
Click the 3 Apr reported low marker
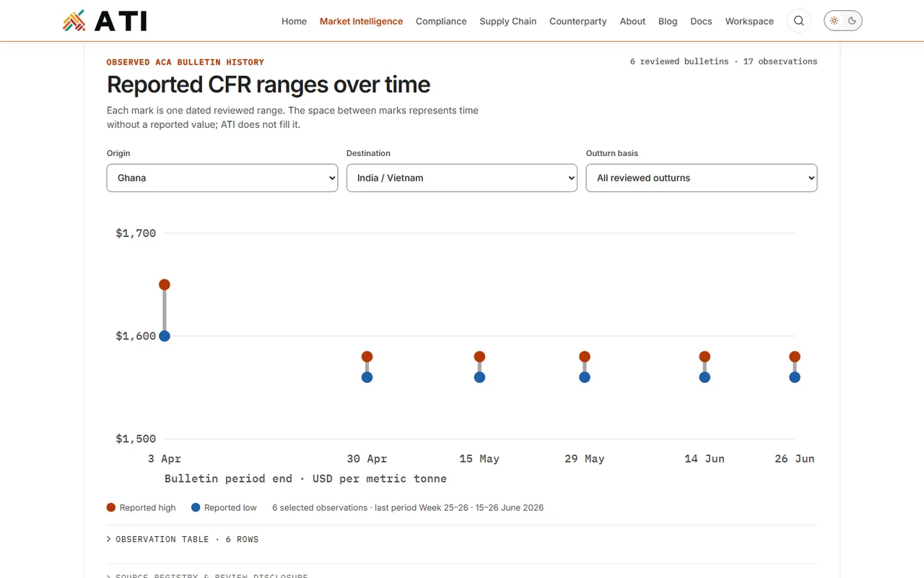(x=165, y=336)
